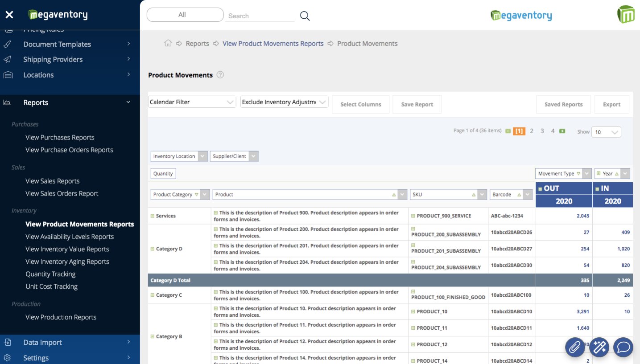This screenshot has width=640, height=364.
Task: Collapse the Services category group
Action: (153, 216)
